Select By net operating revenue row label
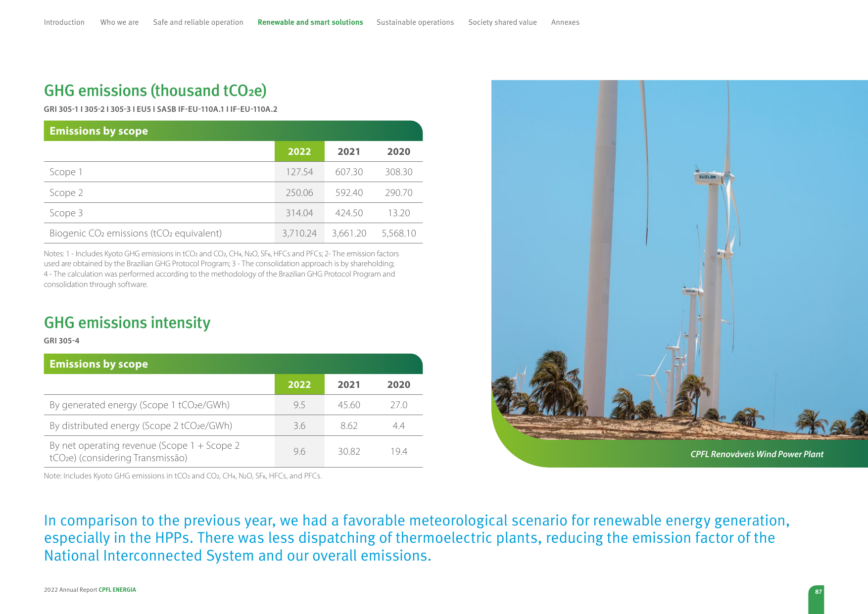Viewport: 868px width, 614px height. click(x=145, y=451)
